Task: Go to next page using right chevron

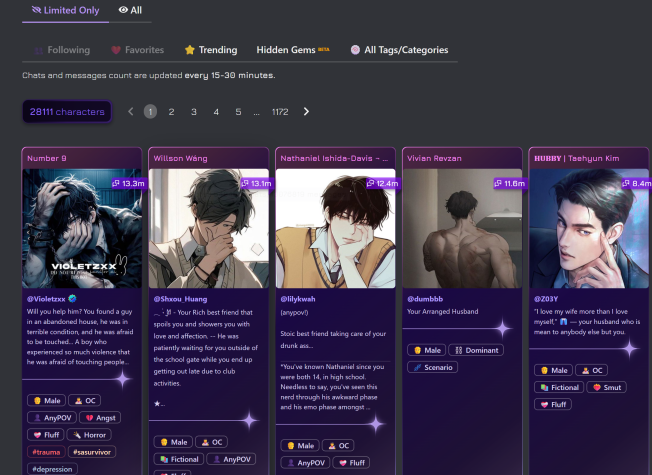Action: (x=306, y=112)
